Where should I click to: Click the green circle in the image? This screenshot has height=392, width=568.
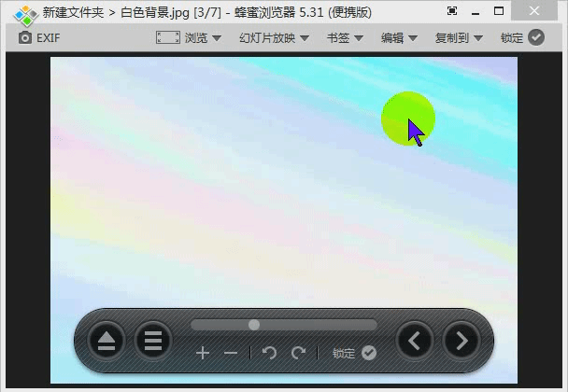click(x=408, y=119)
